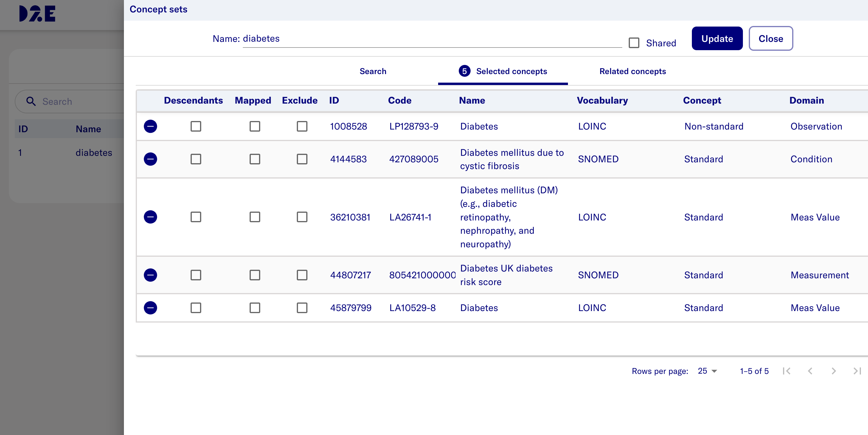The width and height of the screenshot is (868, 435).
Task: Remove the LOINC Diabetes LP128793-9 concept row
Action: [150, 126]
